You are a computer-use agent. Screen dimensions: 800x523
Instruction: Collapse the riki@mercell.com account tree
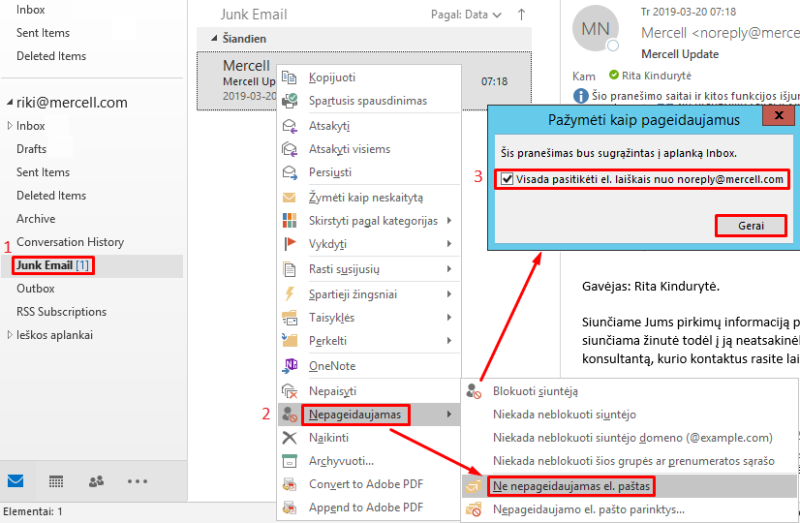(10, 103)
